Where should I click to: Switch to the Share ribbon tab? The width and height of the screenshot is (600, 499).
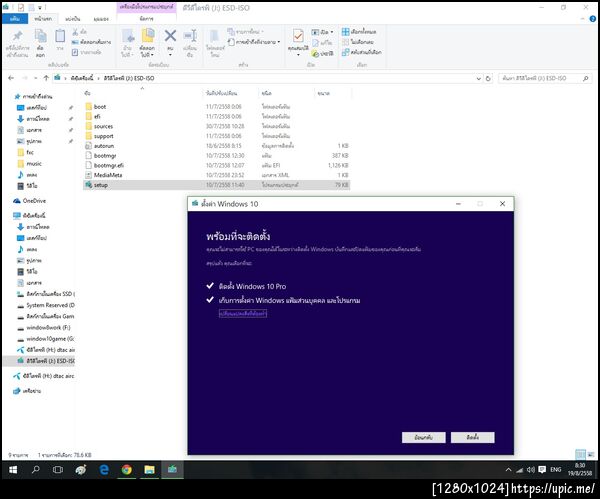tap(72, 19)
